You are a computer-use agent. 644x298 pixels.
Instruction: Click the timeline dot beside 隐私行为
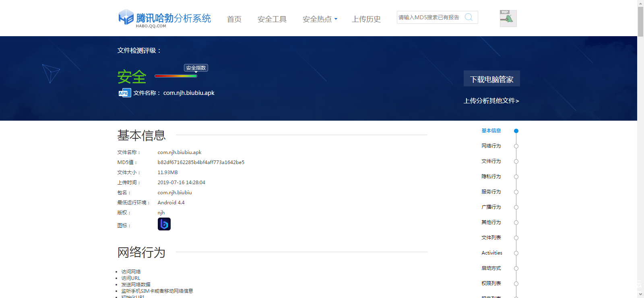click(516, 177)
